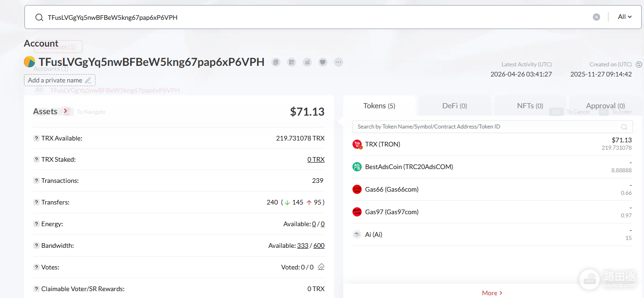Expand the Assets section chevron
Image resolution: width=644 pixels, height=298 pixels.
pos(66,111)
